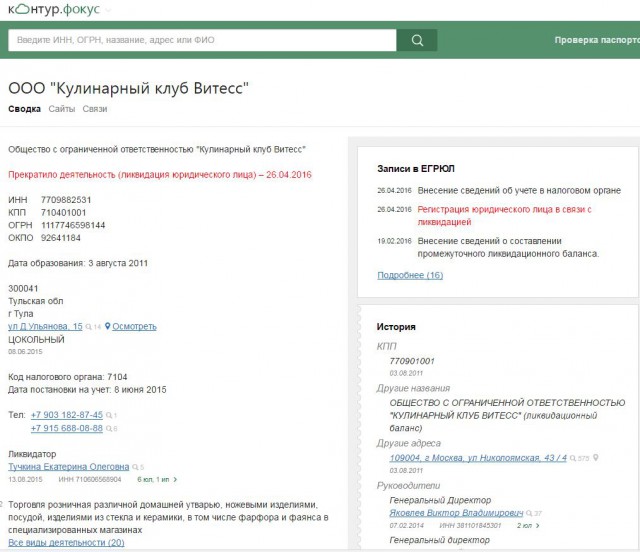Click the red Регистрация юридического лица record

coord(504,216)
